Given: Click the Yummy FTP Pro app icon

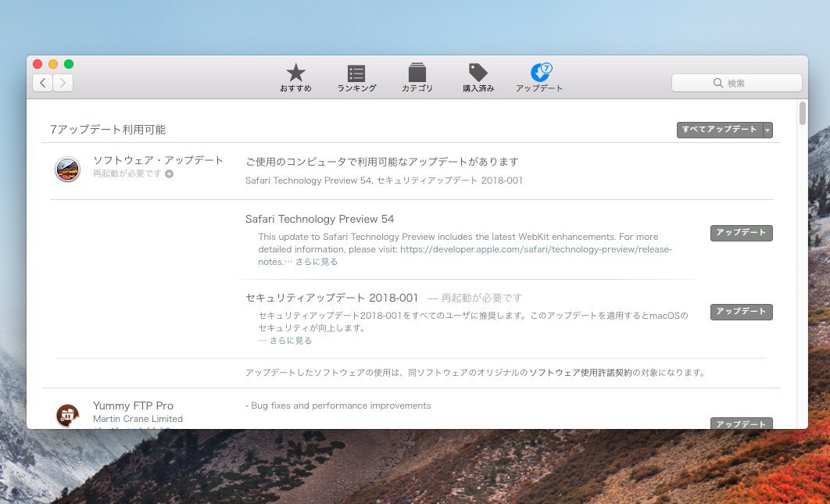Looking at the screenshot, I should (68, 414).
